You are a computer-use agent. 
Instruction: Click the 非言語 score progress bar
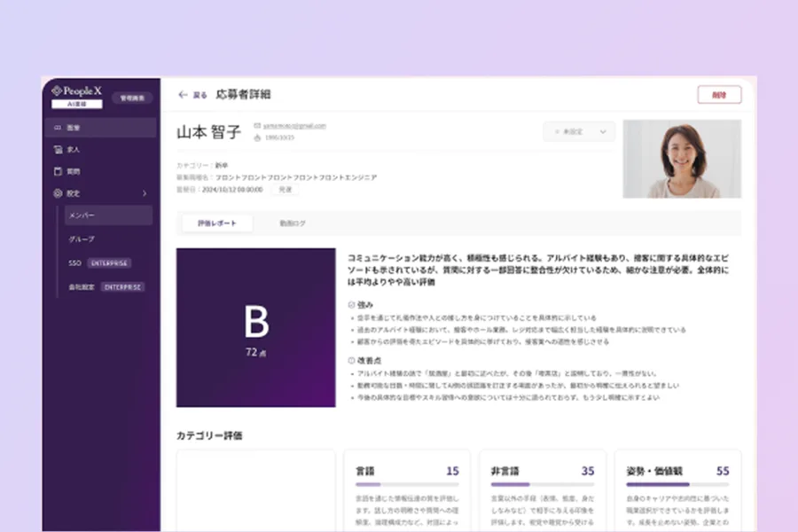[x=543, y=484]
